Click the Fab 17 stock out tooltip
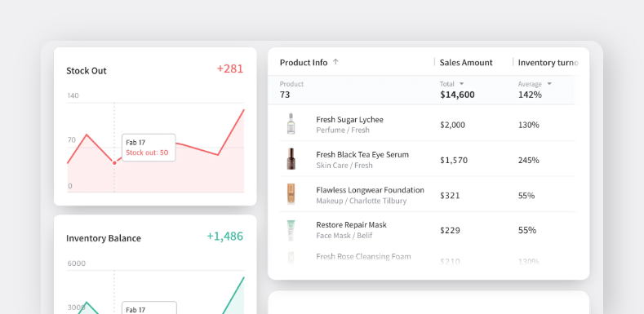The image size is (644, 314). (x=149, y=148)
